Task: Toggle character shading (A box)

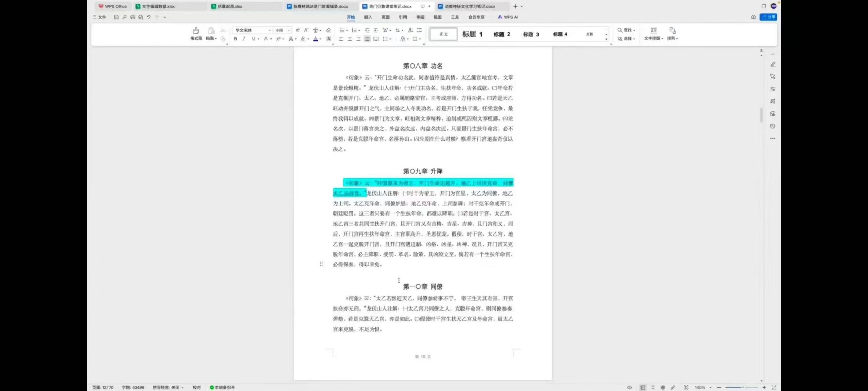Action: click(x=328, y=39)
